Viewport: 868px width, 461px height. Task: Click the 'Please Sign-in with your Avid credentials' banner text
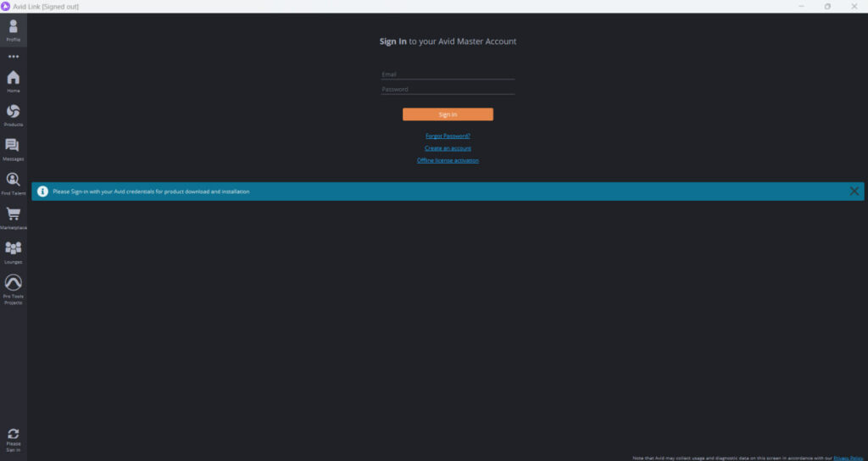(151, 192)
